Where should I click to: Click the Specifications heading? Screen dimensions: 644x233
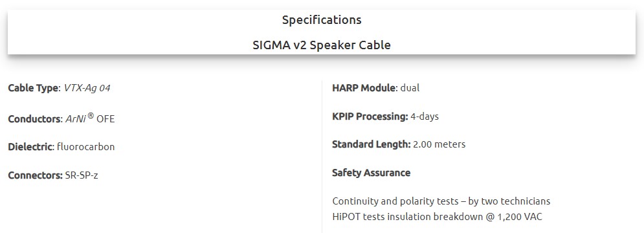[x=322, y=20]
